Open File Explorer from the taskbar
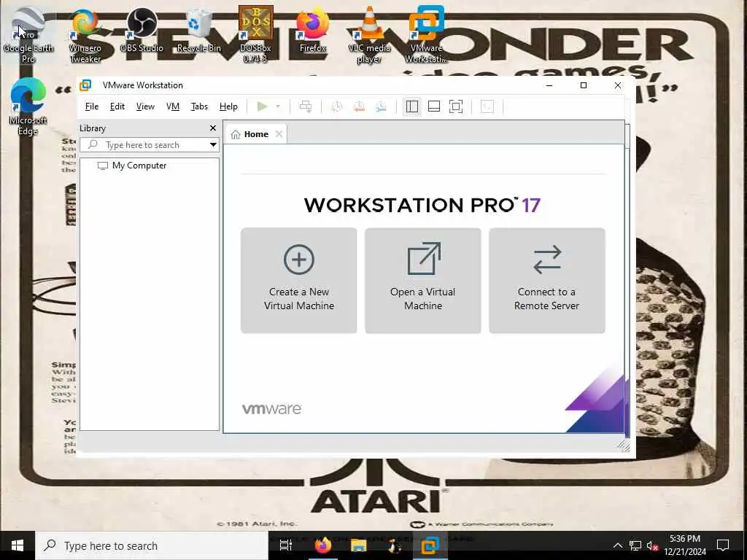Image resolution: width=747 pixels, height=560 pixels. click(359, 545)
